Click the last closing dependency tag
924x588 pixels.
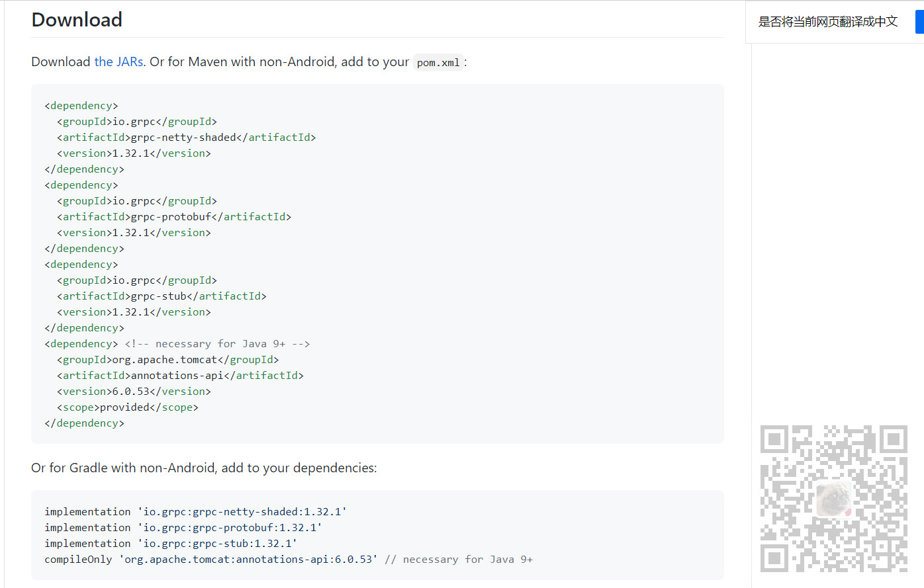[x=85, y=423]
